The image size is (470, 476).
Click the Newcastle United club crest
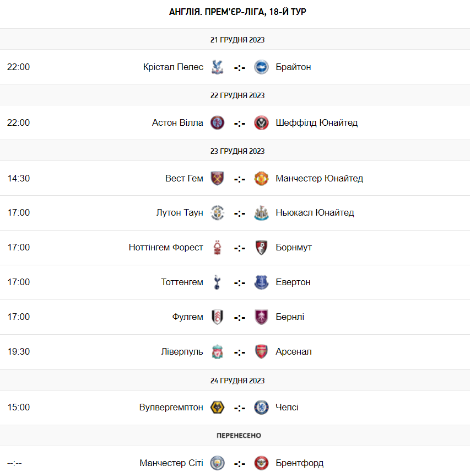[261, 213]
